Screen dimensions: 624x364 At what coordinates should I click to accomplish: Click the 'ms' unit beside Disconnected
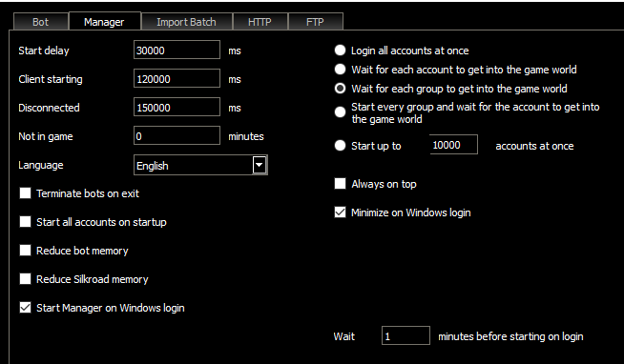pyautogui.click(x=235, y=108)
